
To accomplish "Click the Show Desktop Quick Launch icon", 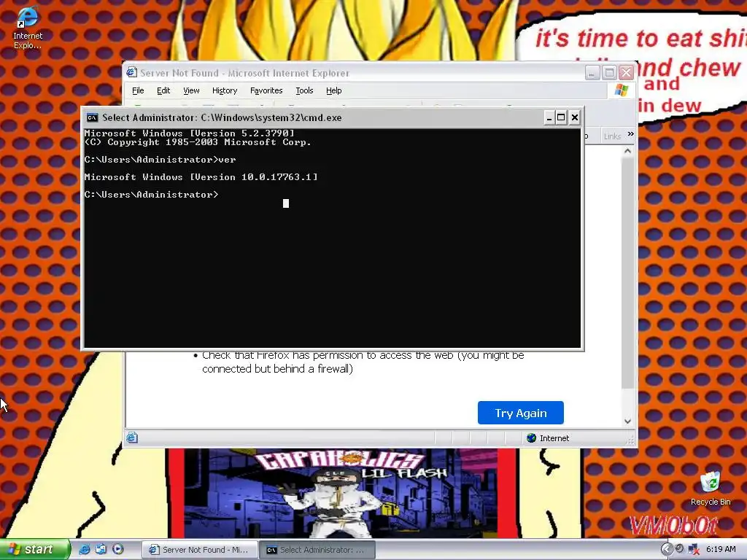I will coord(101,549).
